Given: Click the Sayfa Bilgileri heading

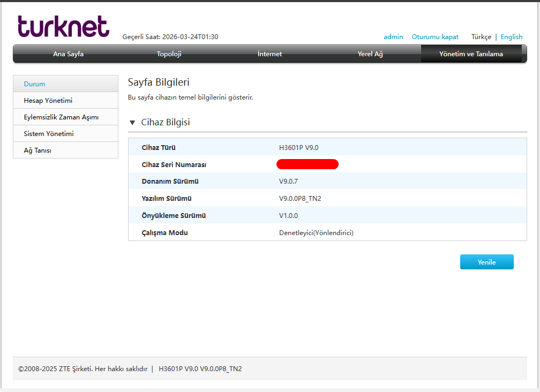Looking at the screenshot, I should pyautogui.click(x=159, y=82).
